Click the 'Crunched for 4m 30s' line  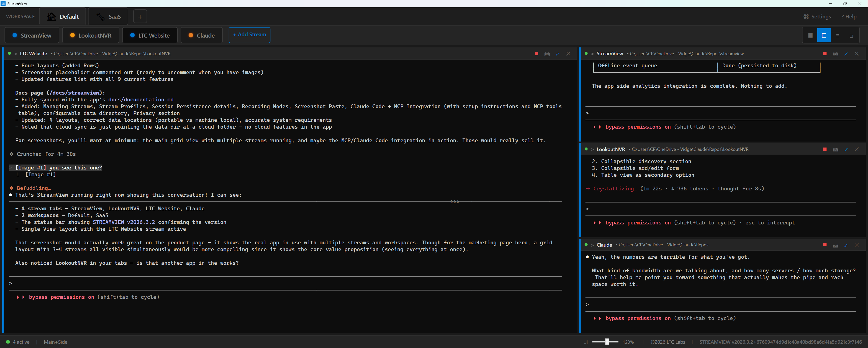pyautogui.click(x=43, y=154)
